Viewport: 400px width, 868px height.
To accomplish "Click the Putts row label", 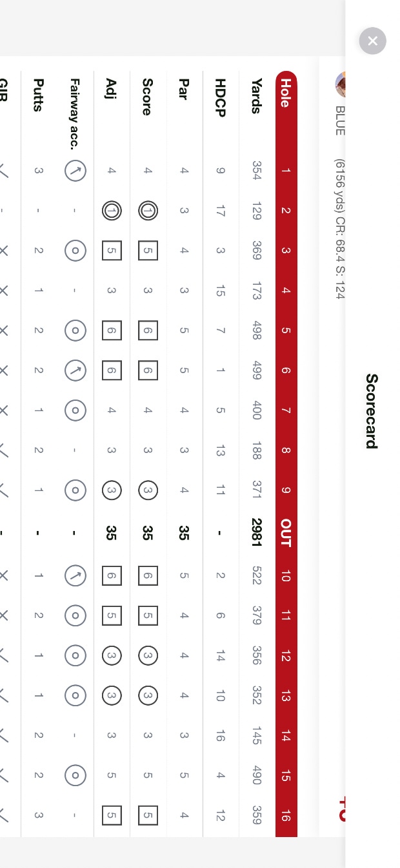I will pos(39,95).
